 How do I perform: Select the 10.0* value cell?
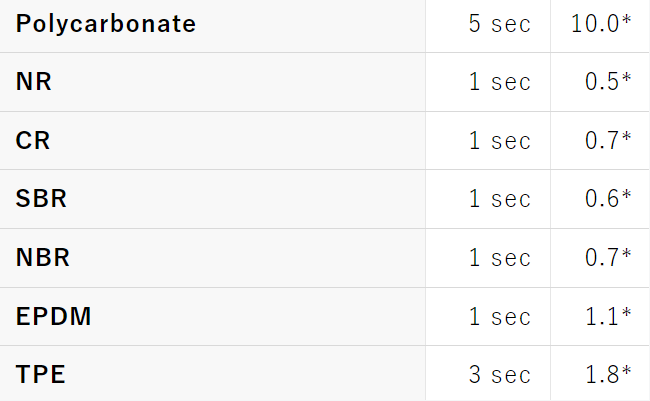coord(600,26)
